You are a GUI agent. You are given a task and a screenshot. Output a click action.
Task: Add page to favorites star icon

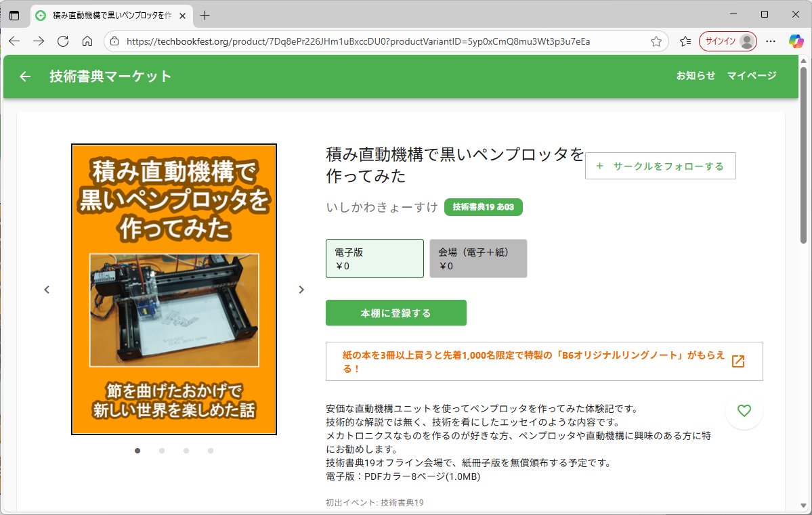click(656, 41)
